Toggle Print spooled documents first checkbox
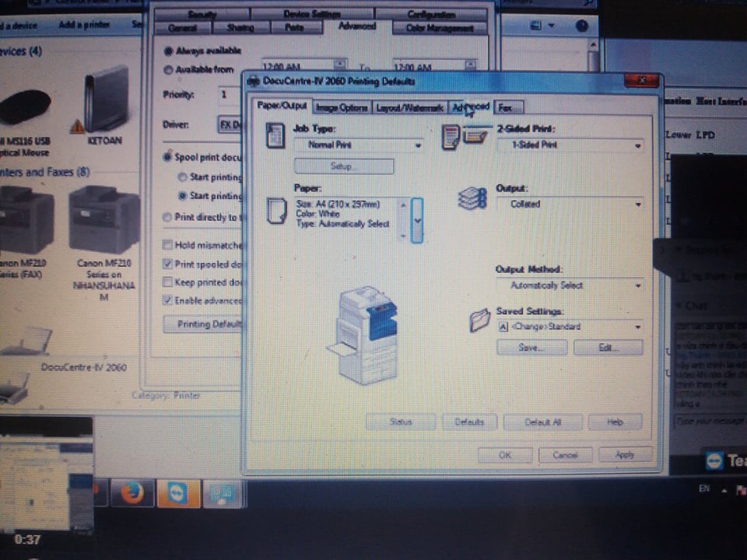Image resolution: width=747 pixels, height=560 pixels. [x=167, y=264]
